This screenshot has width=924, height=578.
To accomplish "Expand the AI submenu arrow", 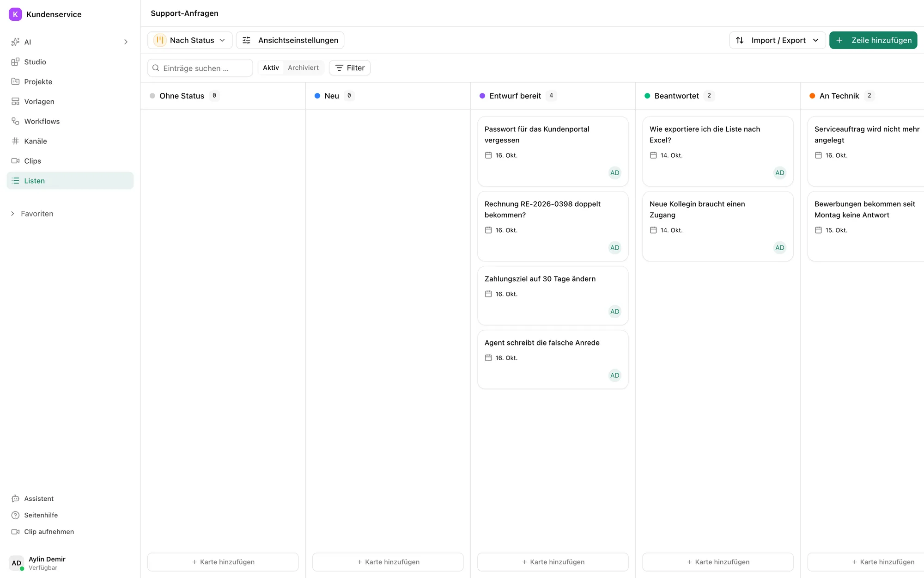I will 126,42.
